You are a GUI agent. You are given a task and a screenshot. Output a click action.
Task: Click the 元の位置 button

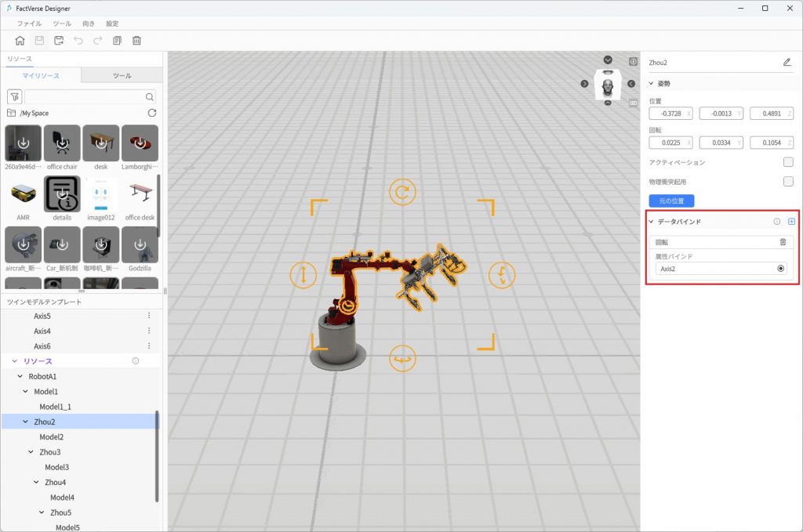point(671,201)
